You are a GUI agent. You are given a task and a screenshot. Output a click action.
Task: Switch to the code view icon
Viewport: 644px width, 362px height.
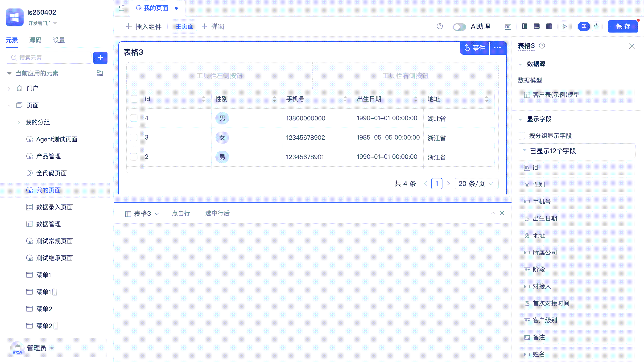point(596,26)
